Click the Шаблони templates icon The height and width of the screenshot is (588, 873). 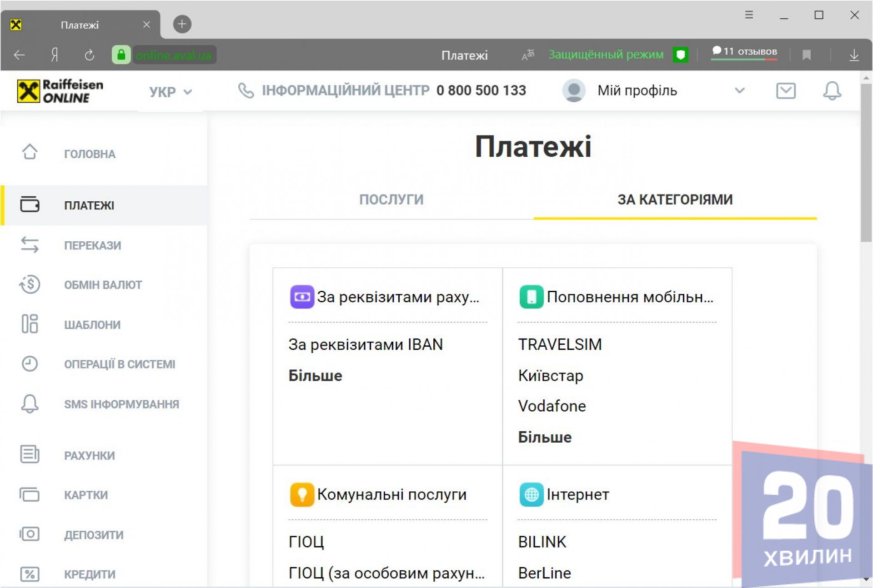tap(30, 324)
